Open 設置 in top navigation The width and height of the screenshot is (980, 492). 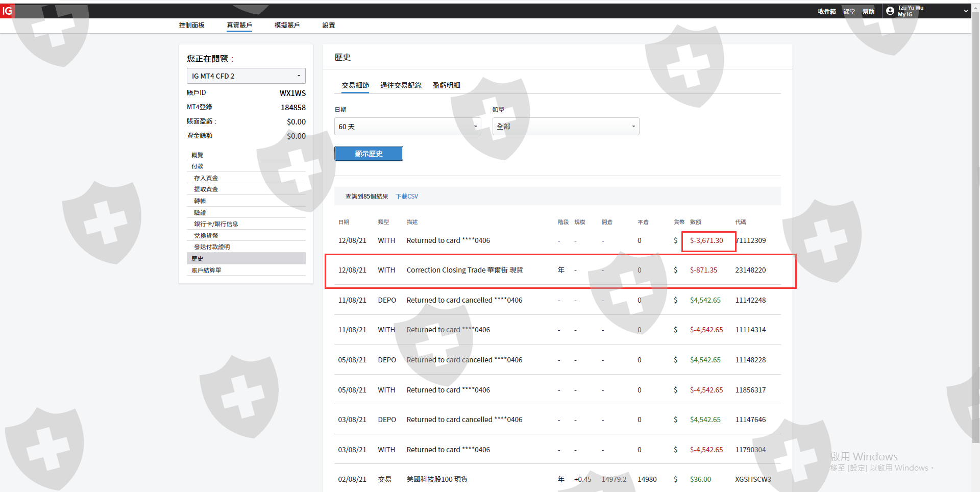click(329, 25)
